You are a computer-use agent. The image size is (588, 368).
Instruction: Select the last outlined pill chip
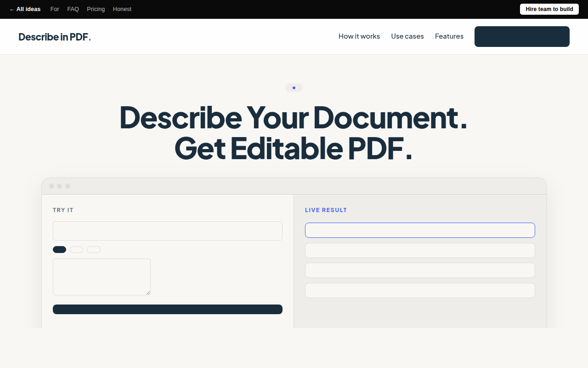(94, 249)
